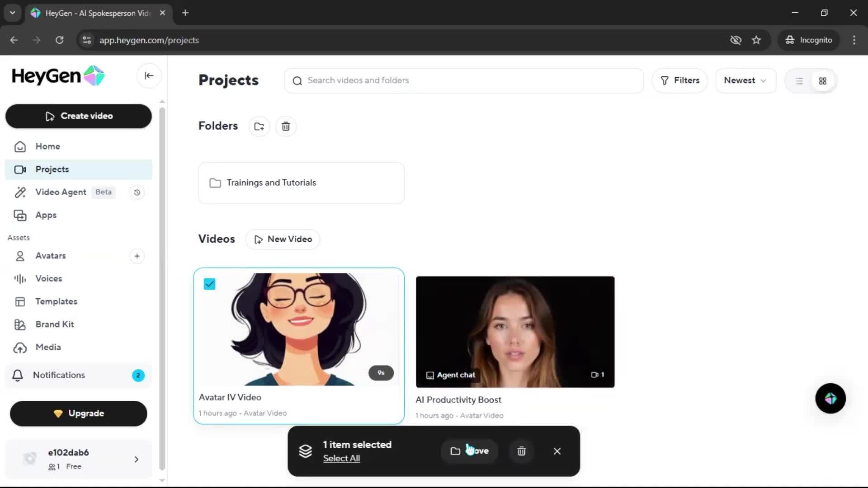This screenshot has width=868, height=488.
Task: Switch to list view layout
Action: click(799, 81)
